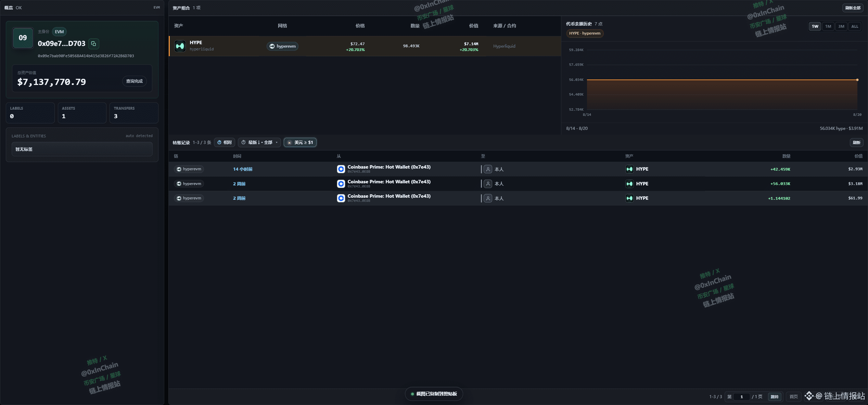This screenshot has height=405, width=868.
Task: Click the Hyperliquid source link in the portfolio
Action: tap(504, 46)
